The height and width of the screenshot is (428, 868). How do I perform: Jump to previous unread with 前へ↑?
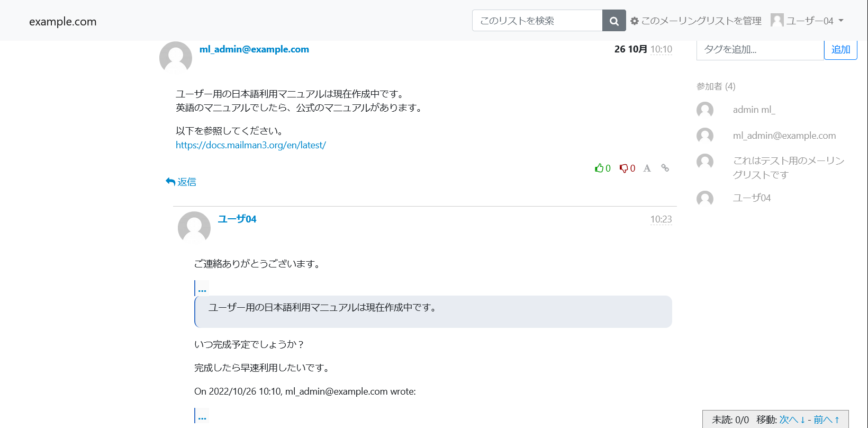pos(827,420)
